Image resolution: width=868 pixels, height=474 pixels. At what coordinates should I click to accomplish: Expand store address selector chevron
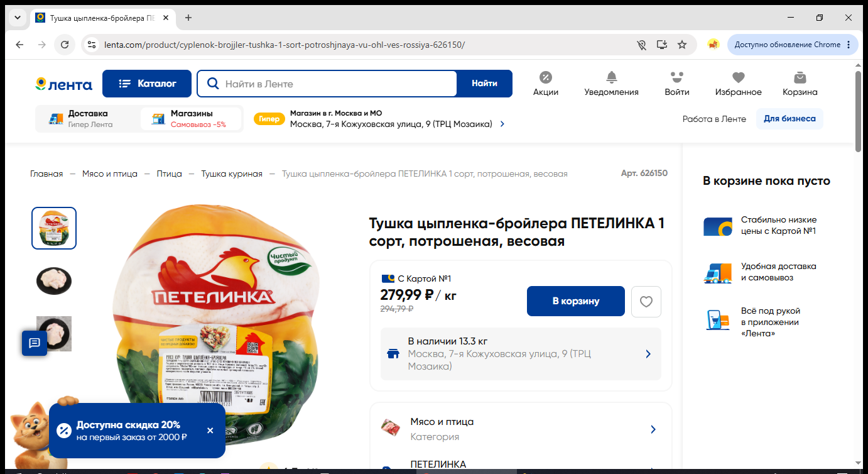point(502,124)
